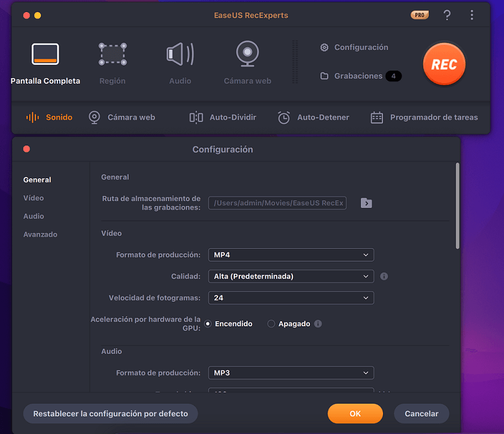Open help question mark icon
Screen dimensions: 504x434
[x=447, y=15]
